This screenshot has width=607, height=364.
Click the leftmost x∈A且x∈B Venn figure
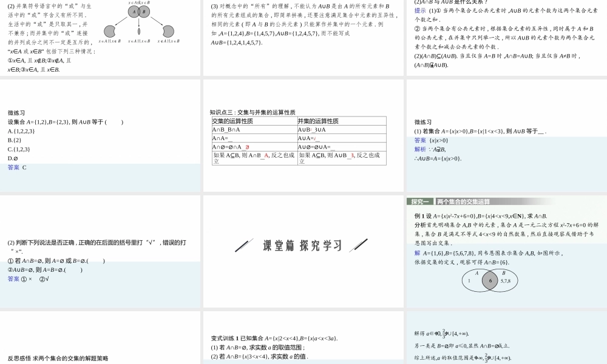109,30
